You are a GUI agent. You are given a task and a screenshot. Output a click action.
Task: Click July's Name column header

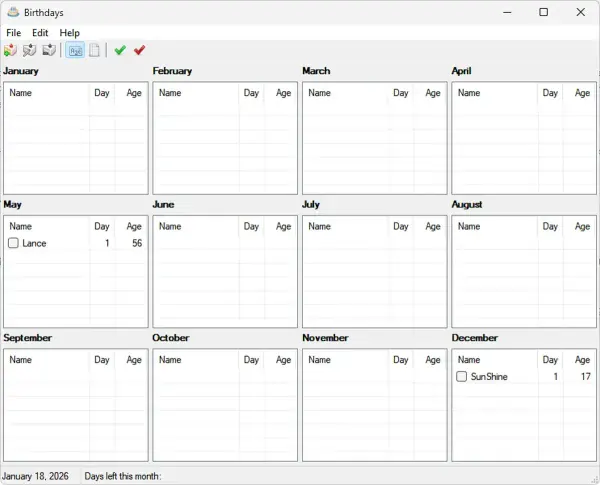tap(347, 227)
